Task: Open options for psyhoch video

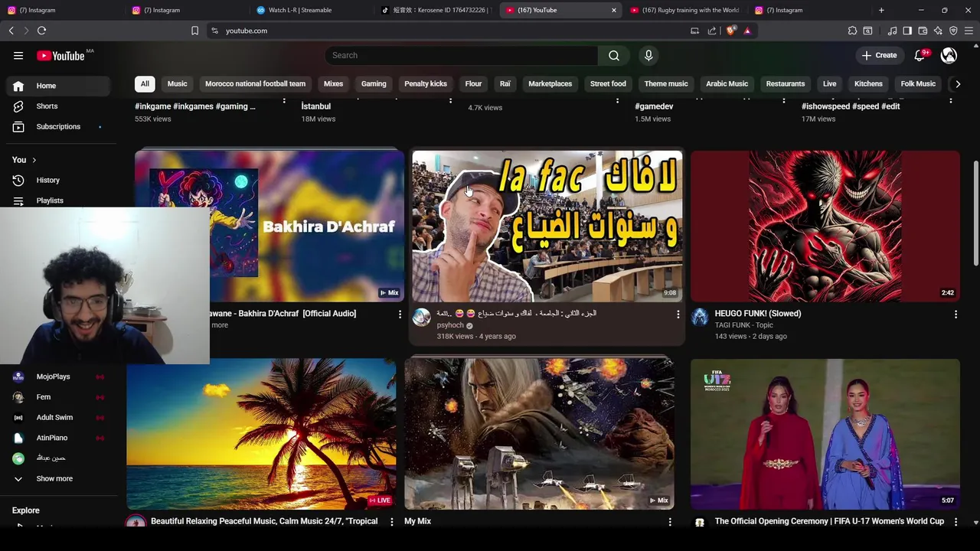Action: [x=678, y=315]
